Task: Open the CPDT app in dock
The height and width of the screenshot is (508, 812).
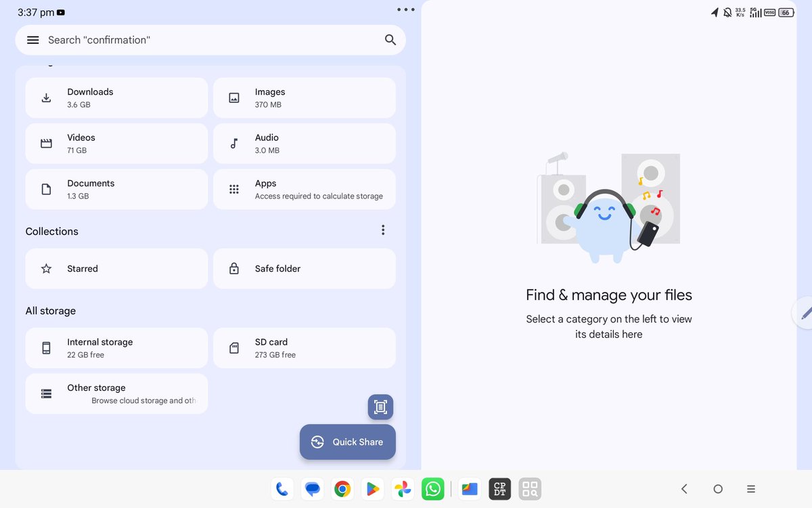Action: tap(500, 489)
